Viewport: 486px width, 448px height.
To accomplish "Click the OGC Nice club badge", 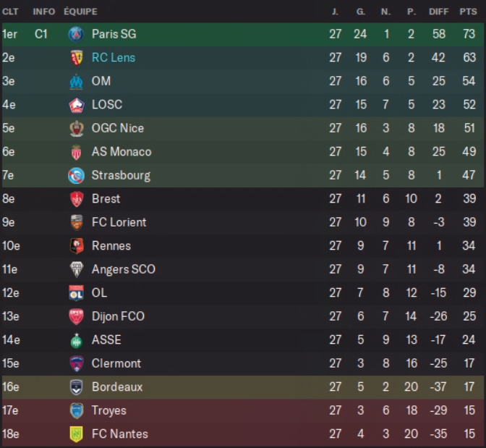I will pyautogui.click(x=76, y=128).
